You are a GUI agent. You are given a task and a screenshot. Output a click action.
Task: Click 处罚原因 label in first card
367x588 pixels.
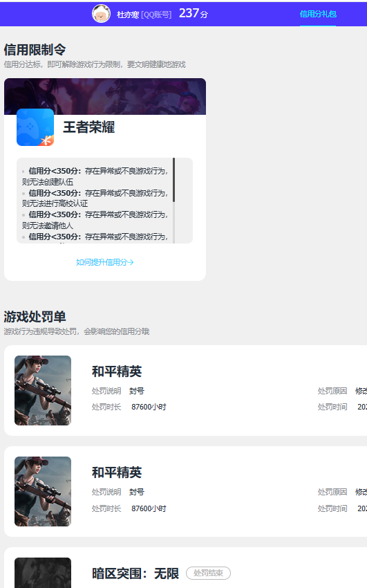click(332, 391)
